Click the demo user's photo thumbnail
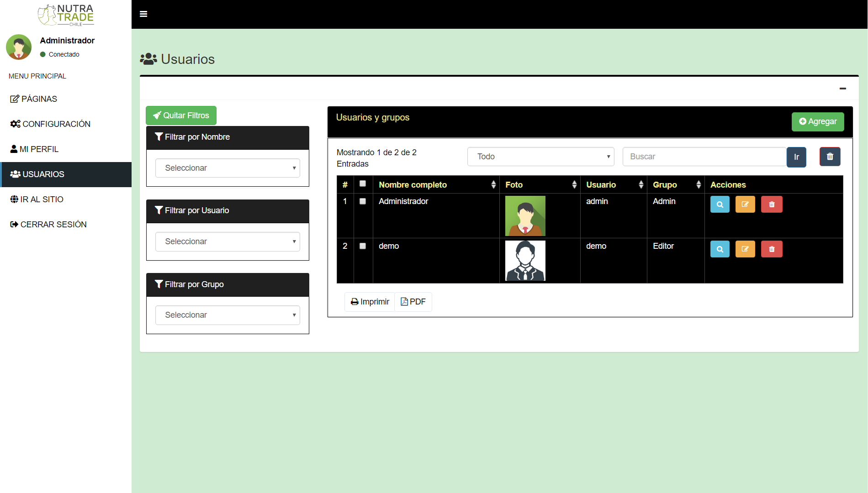 pos(525,261)
